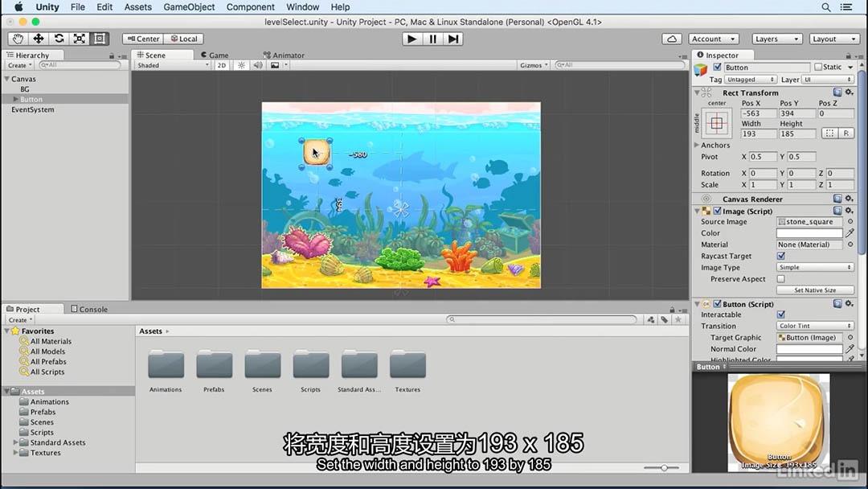
Task: Open the Component menu
Action: click(x=250, y=7)
